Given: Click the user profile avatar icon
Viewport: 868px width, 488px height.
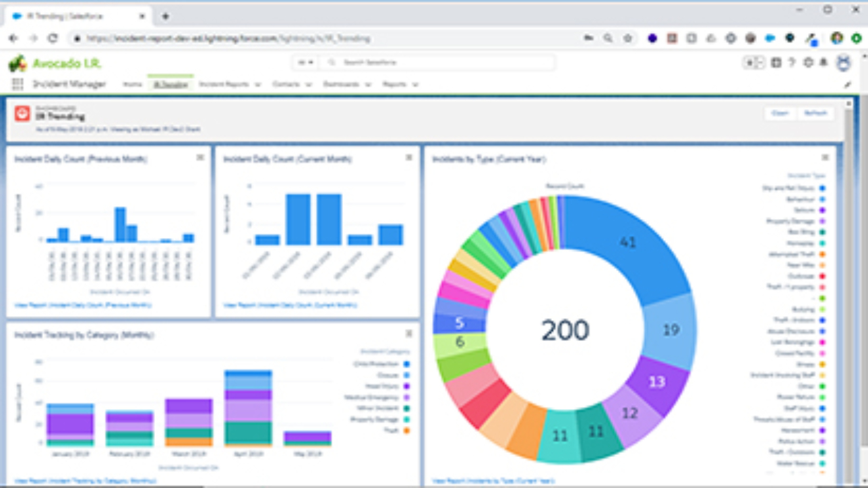Looking at the screenshot, I should (x=843, y=63).
